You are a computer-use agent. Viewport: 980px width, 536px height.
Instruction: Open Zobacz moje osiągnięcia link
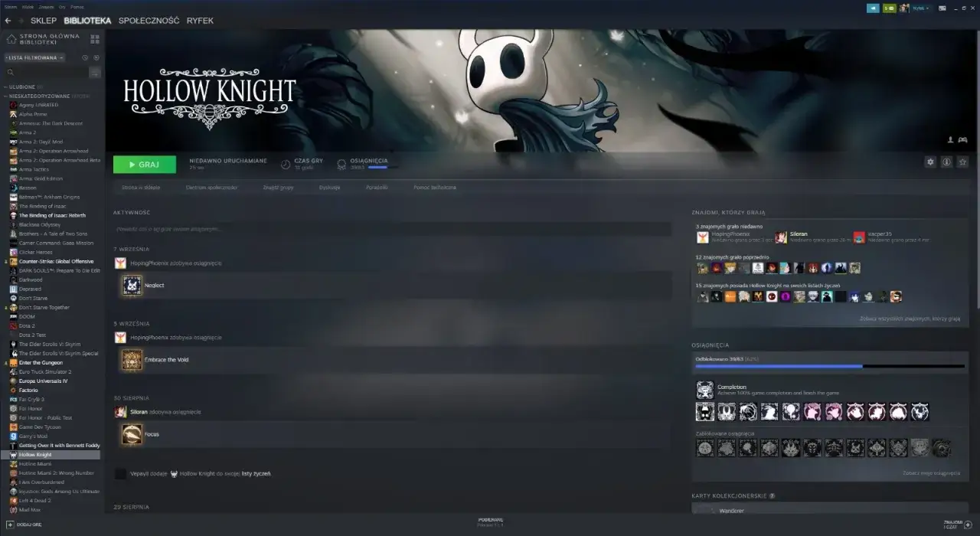pyautogui.click(x=931, y=473)
